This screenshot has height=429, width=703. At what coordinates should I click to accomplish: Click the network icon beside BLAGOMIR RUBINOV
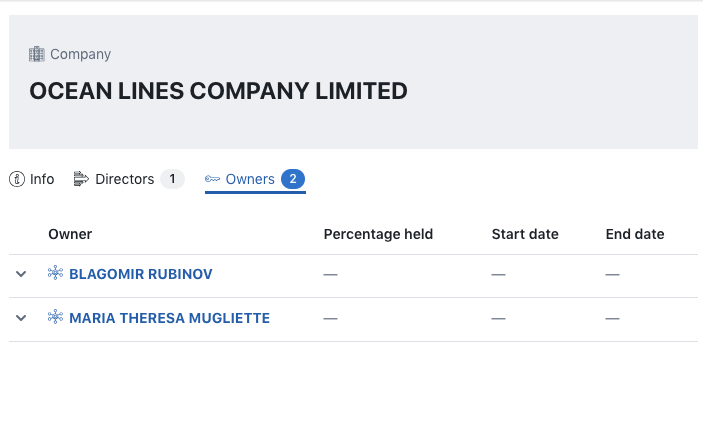pyautogui.click(x=56, y=274)
